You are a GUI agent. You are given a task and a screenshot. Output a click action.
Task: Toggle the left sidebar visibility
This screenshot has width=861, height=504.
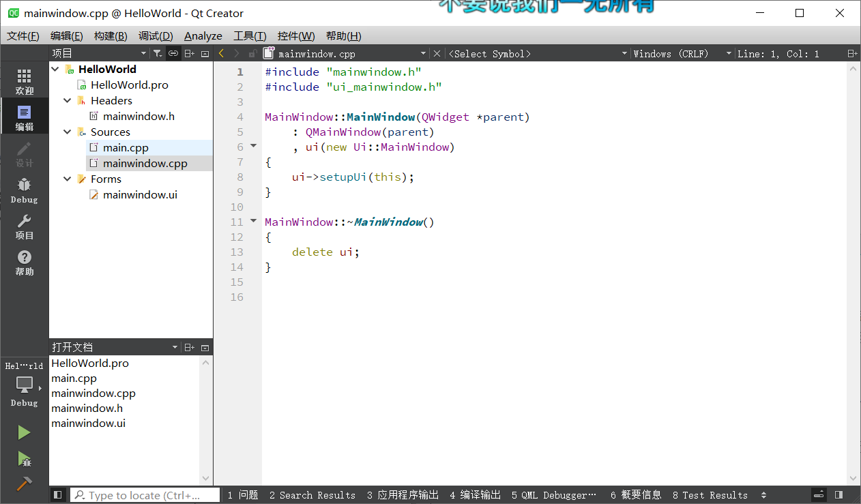click(x=58, y=494)
